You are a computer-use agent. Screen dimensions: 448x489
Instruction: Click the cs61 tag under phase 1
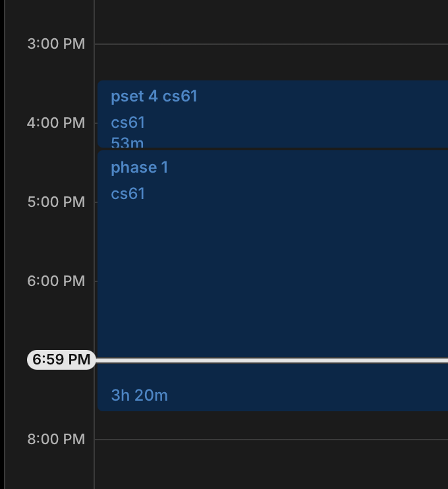[x=128, y=194]
